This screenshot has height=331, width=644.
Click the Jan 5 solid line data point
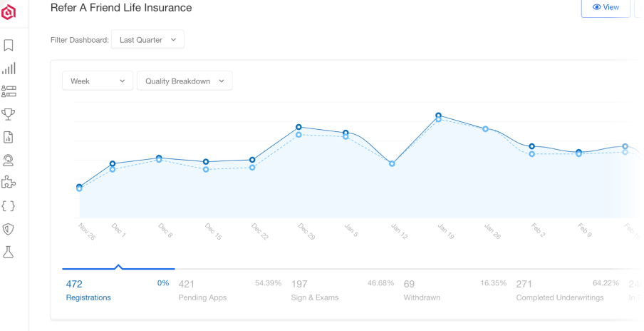346,133
